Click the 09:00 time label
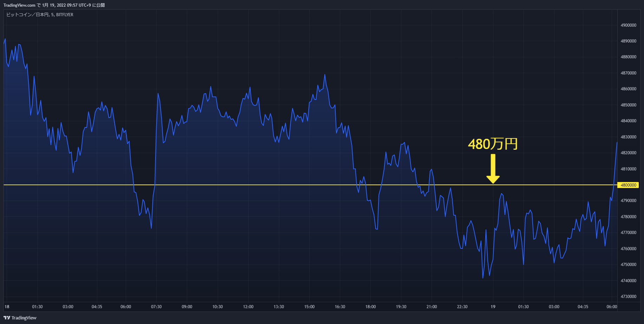This screenshot has height=324, width=644. pyautogui.click(x=187, y=307)
